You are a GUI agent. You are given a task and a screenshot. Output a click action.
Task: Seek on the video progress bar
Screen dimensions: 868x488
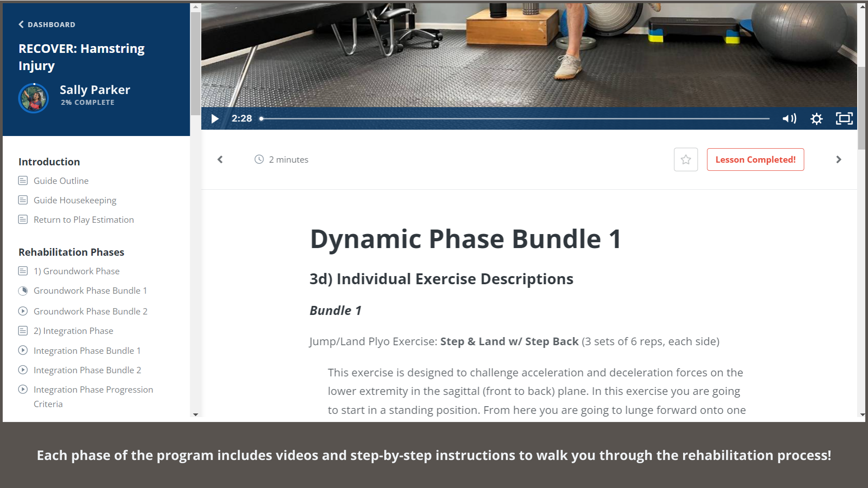click(x=515, y=119)
